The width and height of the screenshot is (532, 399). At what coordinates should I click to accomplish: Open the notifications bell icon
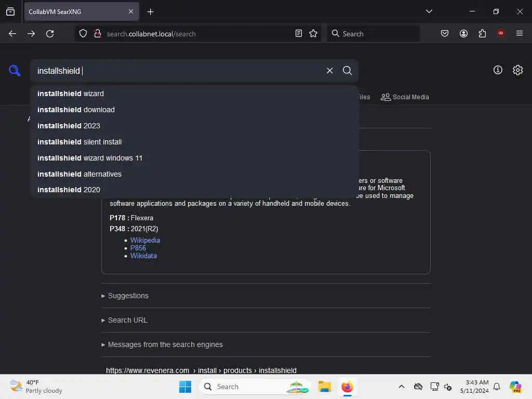click(497, 387)
